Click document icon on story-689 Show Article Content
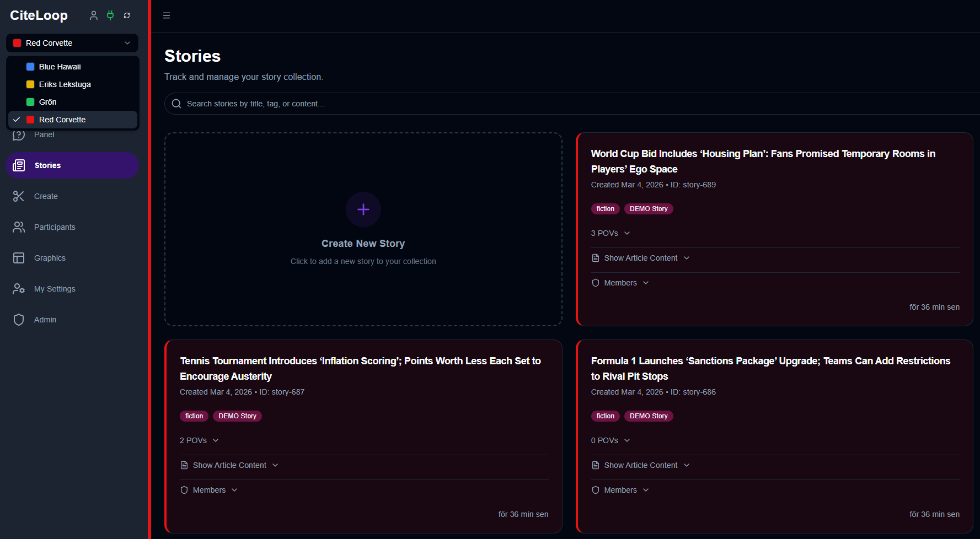This screenshot has width=980, height=539. point(596,258)
